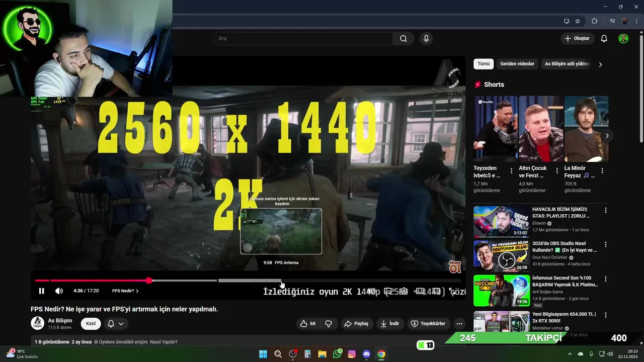Open the Chrome three-dot menu
Screen dimensions: 644x362
pyautogui.click(x=636, y=21)
